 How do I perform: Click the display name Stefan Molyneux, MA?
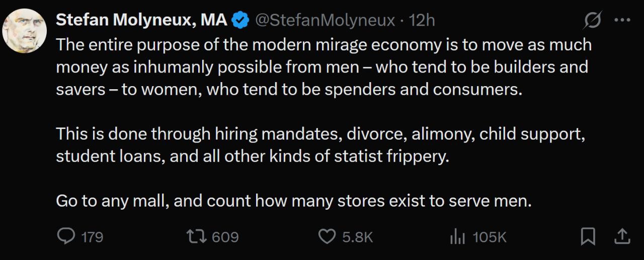(141, 20)
